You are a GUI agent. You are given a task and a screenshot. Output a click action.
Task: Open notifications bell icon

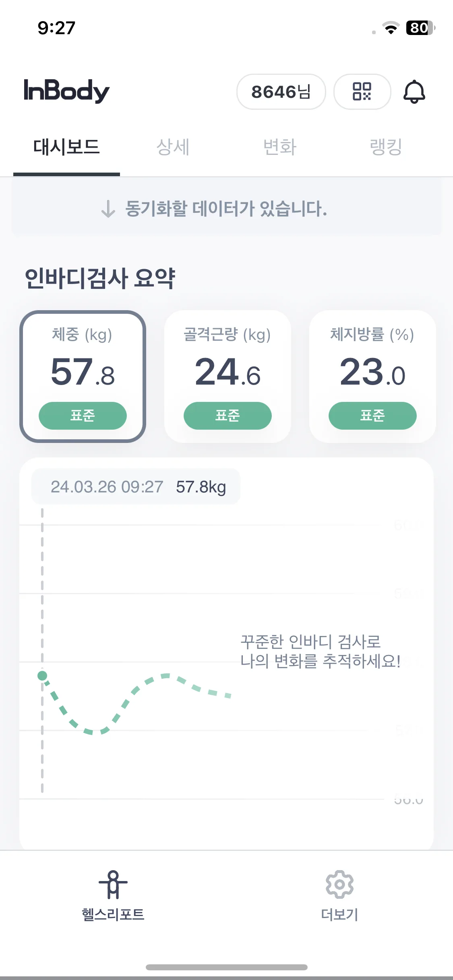(414, 92)
